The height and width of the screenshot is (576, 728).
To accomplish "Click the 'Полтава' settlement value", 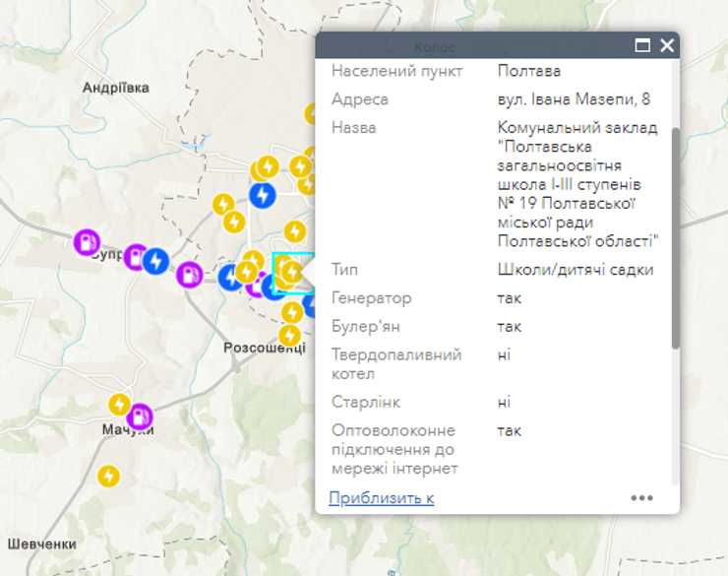I will pyautogui.click(x=529, y=71).
